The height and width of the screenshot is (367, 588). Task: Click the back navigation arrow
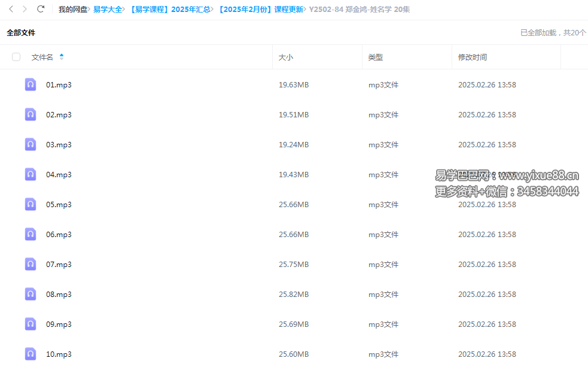pyautogui.click(x=11, y=9)
